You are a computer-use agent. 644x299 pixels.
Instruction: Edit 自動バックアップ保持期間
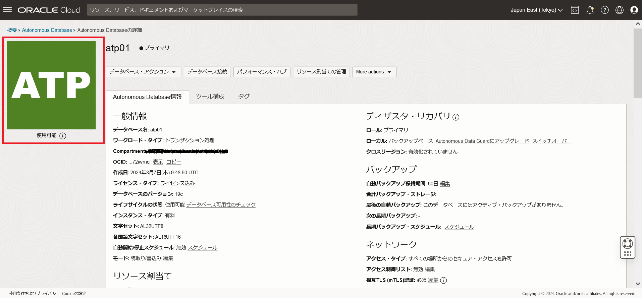445,184
